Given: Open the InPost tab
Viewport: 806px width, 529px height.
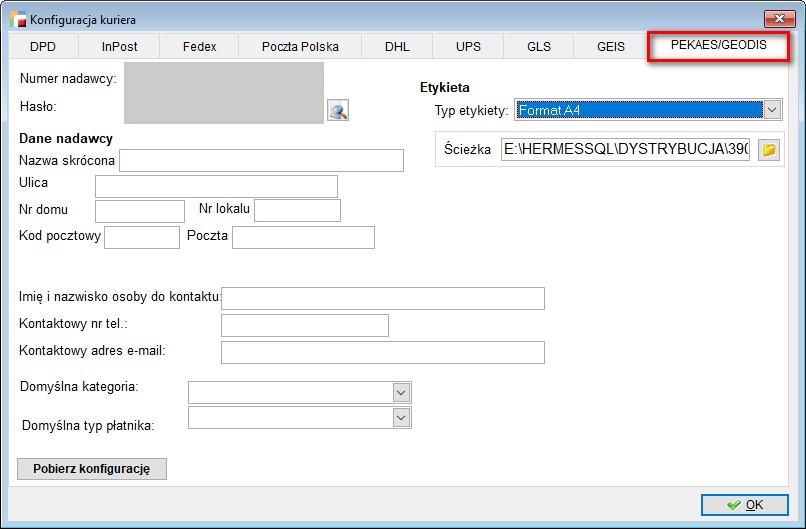Looking at the screenshot, I should [120, 46].
